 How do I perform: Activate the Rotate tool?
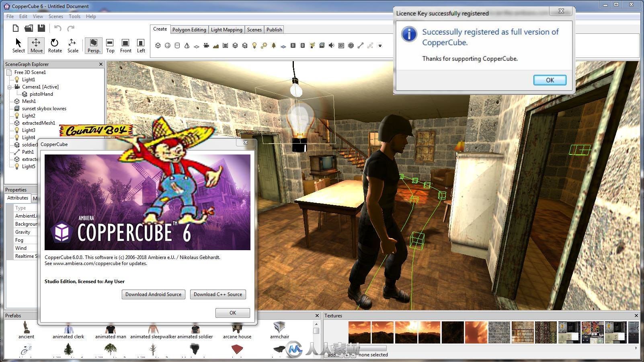coord(55,45)
